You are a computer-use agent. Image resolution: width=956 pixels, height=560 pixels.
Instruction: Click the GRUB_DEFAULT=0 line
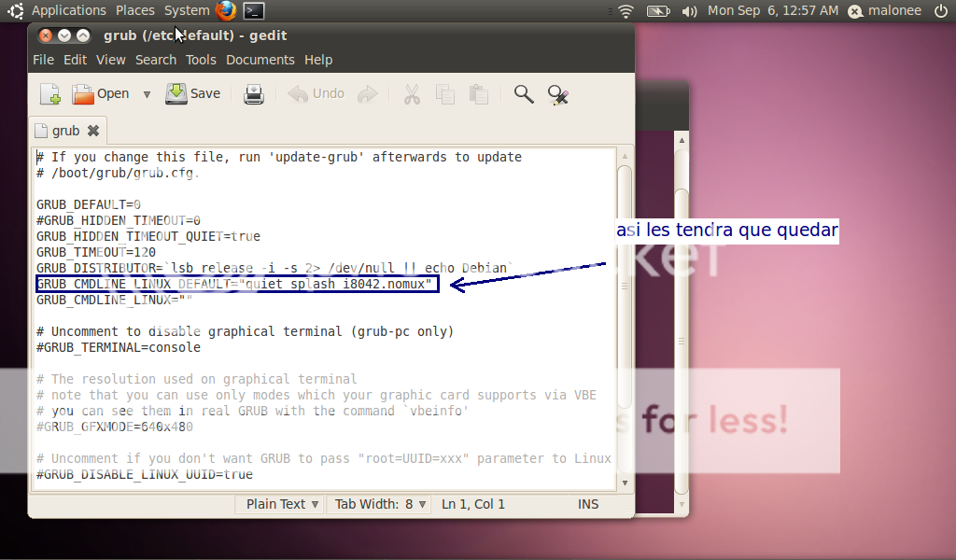click(x=89, y=204)
